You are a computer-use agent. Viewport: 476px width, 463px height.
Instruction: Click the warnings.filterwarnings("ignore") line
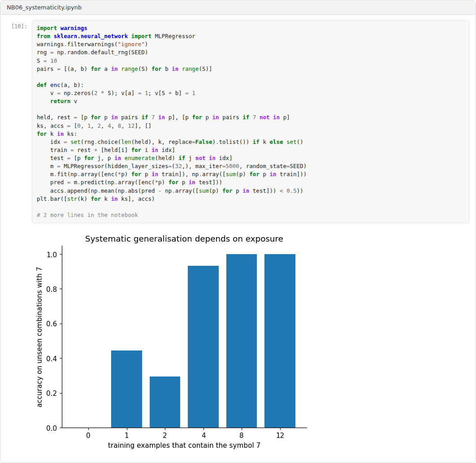[92, 44]
